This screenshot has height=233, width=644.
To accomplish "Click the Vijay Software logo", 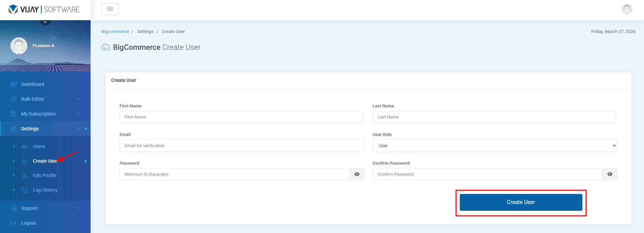I will (44, 9).
